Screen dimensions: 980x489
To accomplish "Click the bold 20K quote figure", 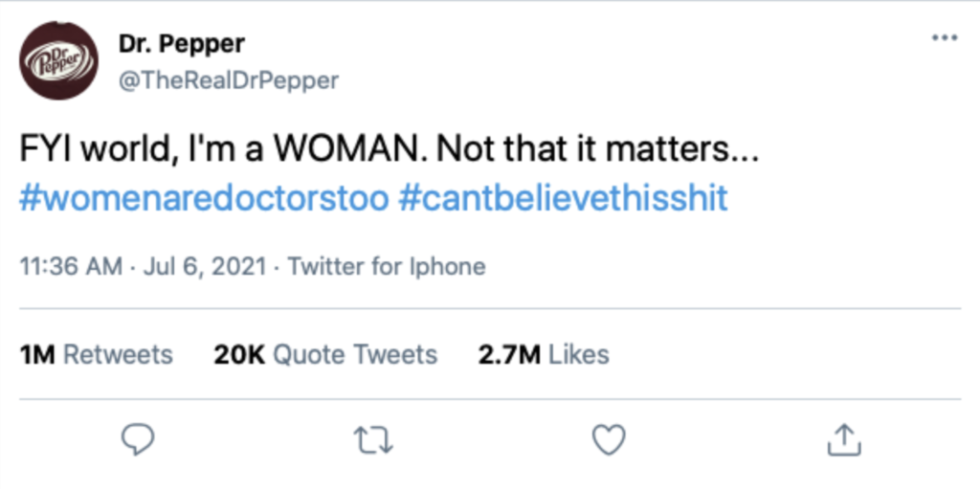I will 240,355.
